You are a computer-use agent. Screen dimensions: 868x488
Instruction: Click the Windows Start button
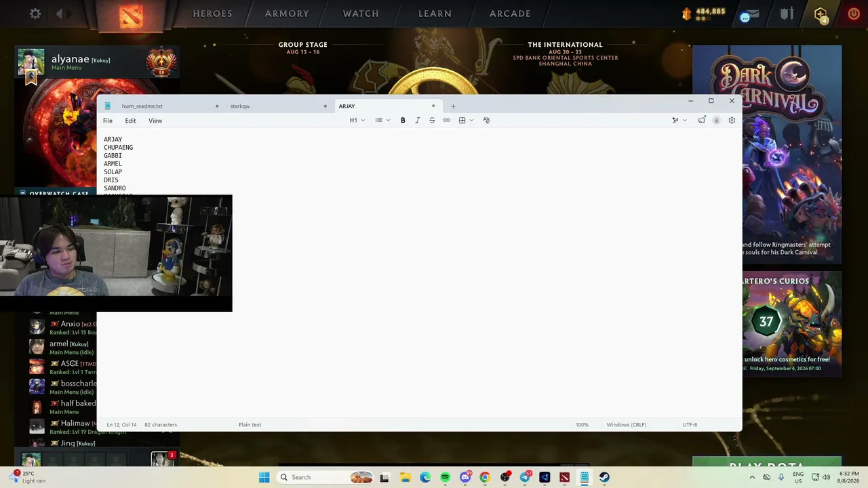pos(264,477)
